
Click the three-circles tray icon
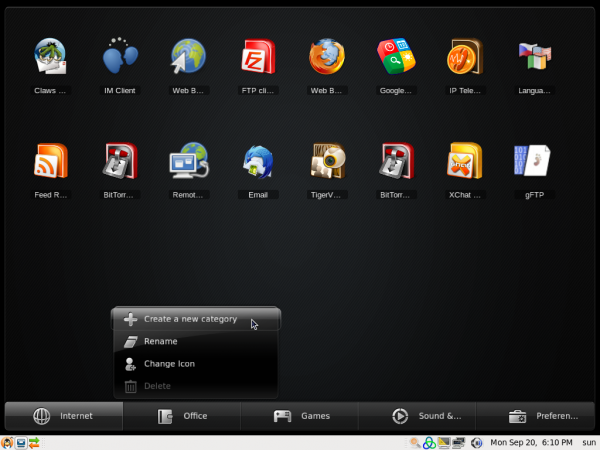[x=429, y=443]
